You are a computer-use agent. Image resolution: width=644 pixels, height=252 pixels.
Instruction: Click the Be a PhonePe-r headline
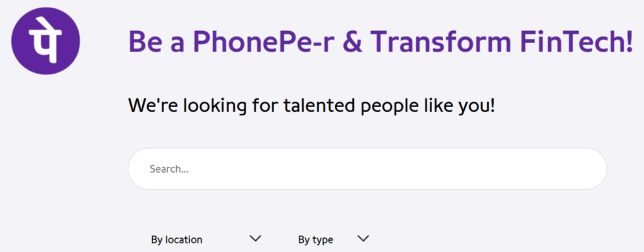pyautogui.click(x=381, y=42)
